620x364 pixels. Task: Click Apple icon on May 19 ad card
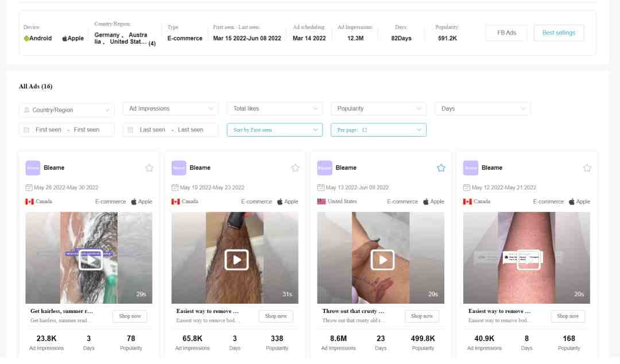[x=280, y=202]
